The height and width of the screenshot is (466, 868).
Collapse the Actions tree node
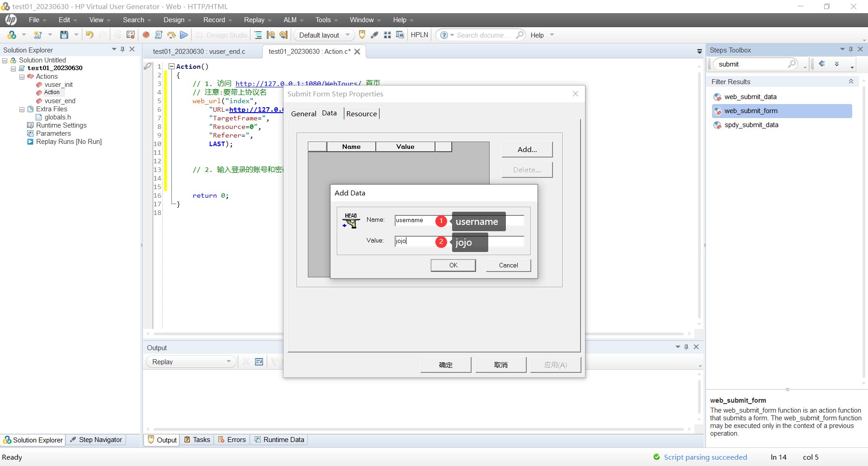tap(22, 77)
